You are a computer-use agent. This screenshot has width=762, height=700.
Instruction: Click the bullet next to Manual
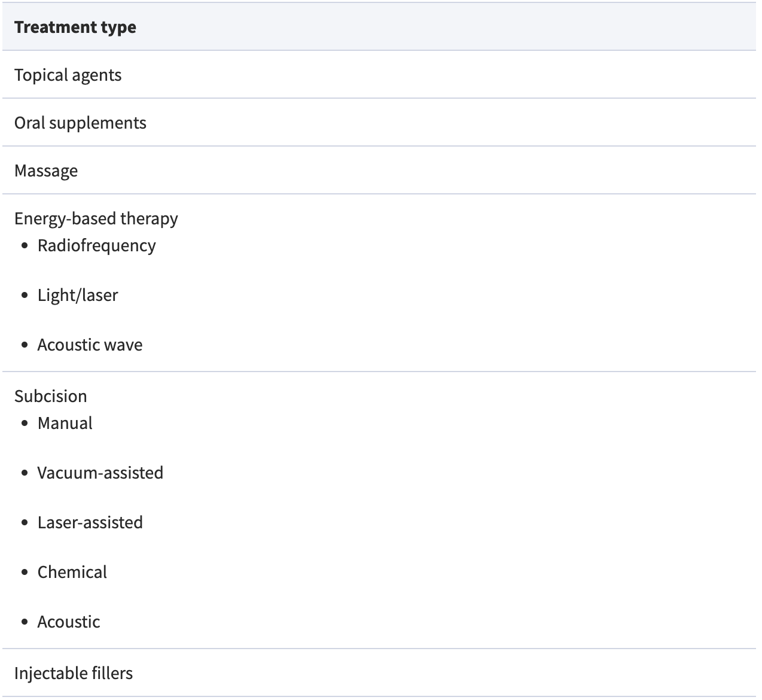(x=25, y=423)
